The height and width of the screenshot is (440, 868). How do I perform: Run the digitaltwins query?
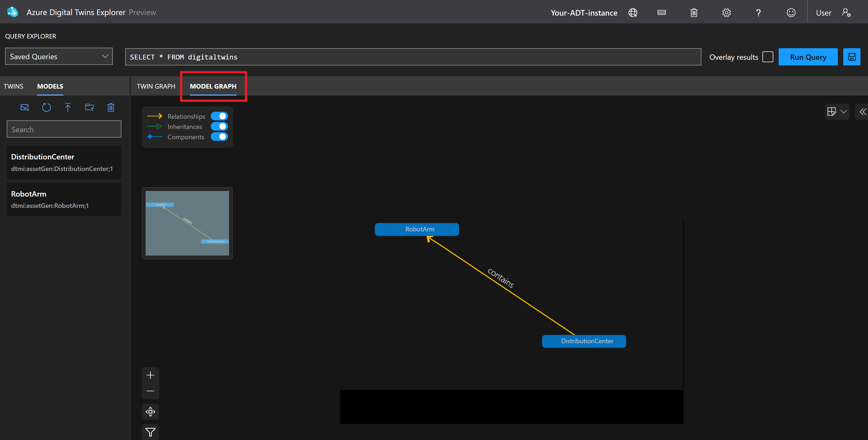(x=808, y=57)
